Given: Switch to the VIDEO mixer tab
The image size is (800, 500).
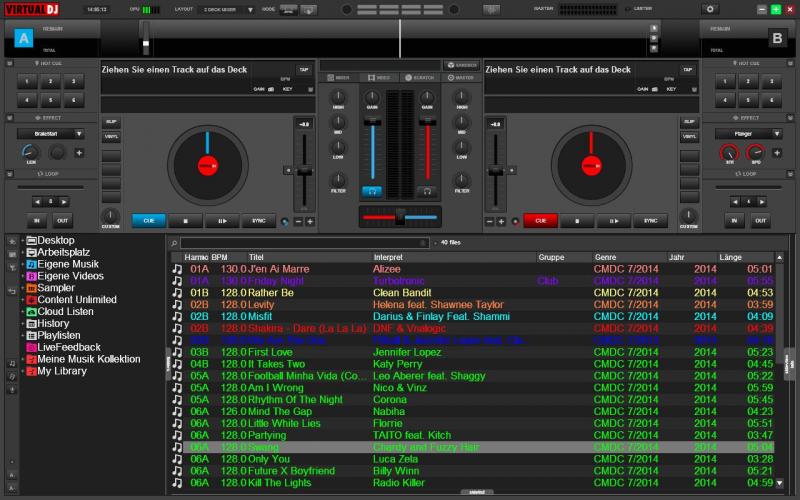Looking at the screenshot, I should point(381,77).
